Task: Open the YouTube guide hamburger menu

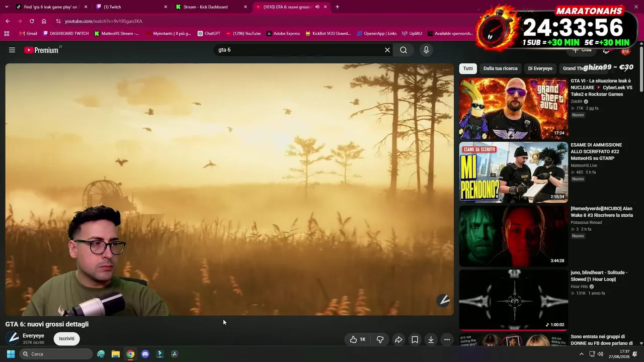Action: 12,50
